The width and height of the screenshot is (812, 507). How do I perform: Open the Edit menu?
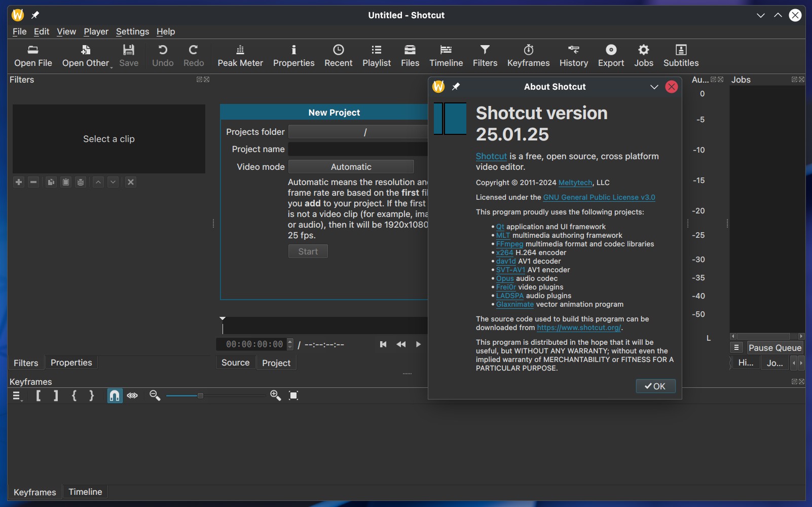(x=42, y=31)
